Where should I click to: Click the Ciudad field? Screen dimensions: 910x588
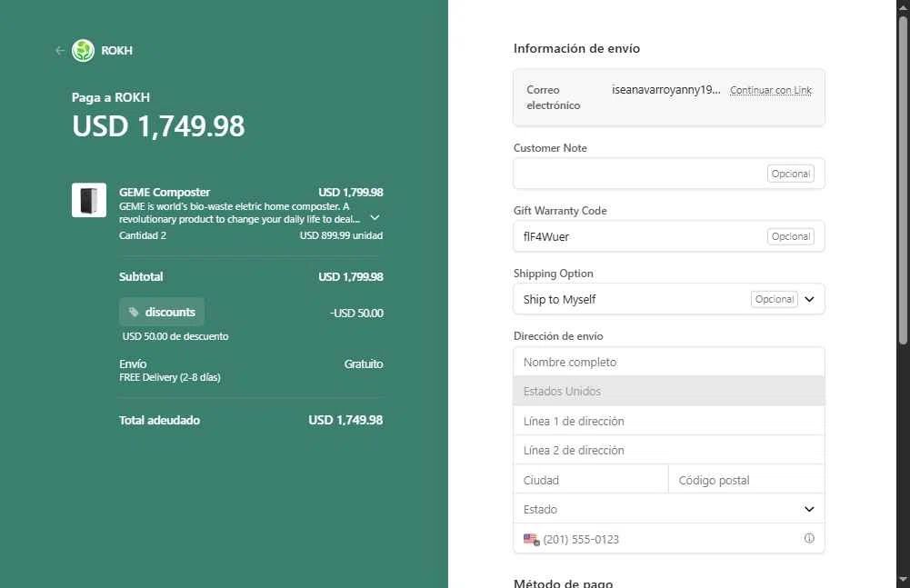591,480
